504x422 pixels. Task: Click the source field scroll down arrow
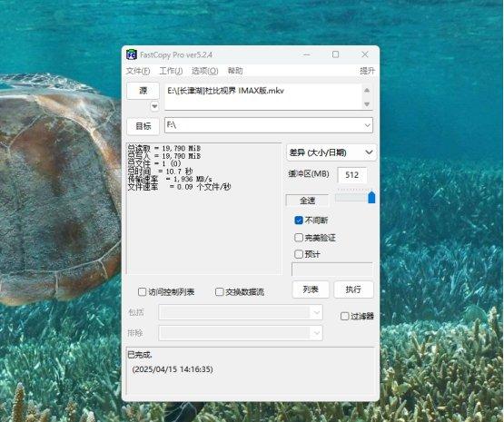point(367,104)
